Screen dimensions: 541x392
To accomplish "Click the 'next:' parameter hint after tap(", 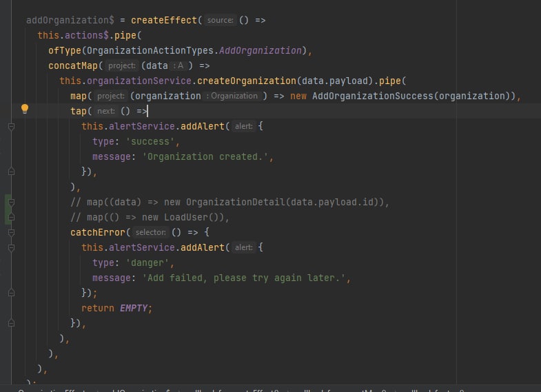I will tap(105, 112).
